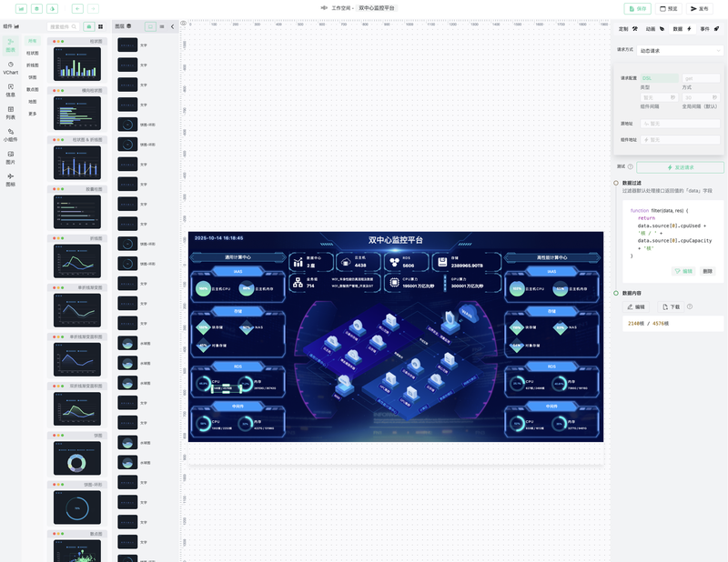Open the 列表 (list) component category
This screenshot has width=728, height=562.
[11, 112]
